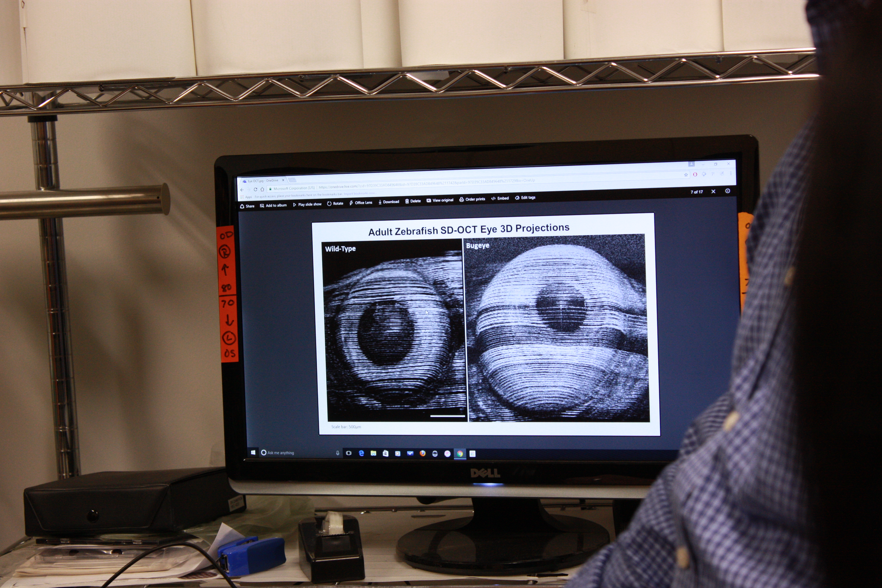Bookmark this page with star icon
This screenshot has width=882, height=588.
point(686,175)
